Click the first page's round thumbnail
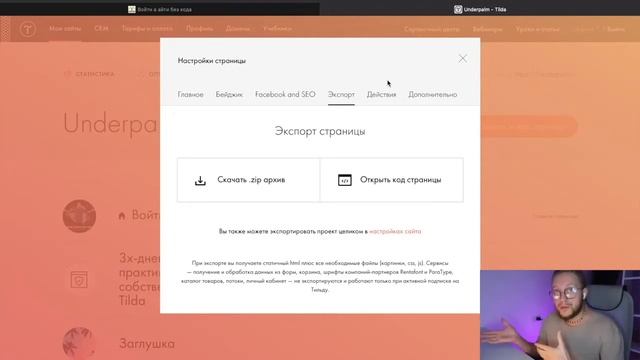Screen dimensions: 640x360 click(79, 216)
